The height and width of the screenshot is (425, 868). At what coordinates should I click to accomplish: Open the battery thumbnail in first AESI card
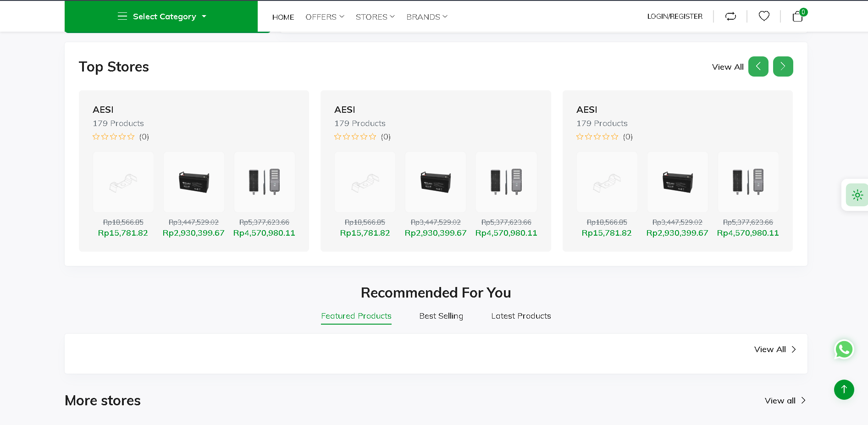[x=194, y=182]
